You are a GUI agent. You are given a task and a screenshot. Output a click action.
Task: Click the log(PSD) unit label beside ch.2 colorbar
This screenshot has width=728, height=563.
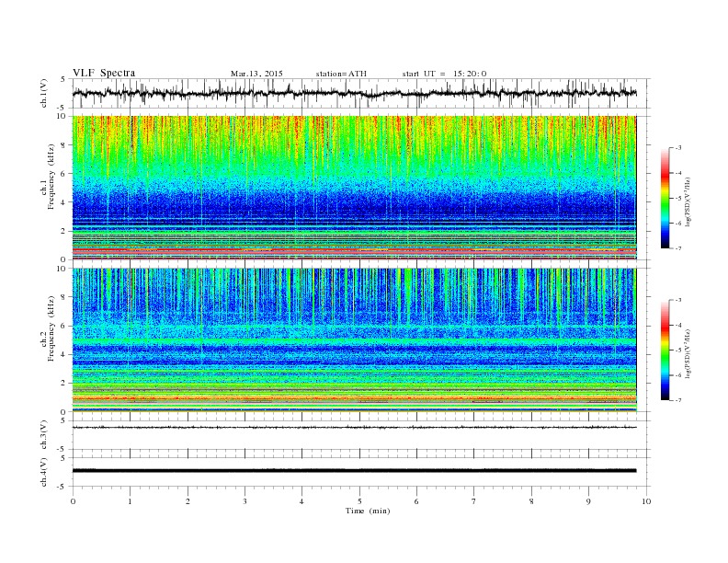(688, 354)
